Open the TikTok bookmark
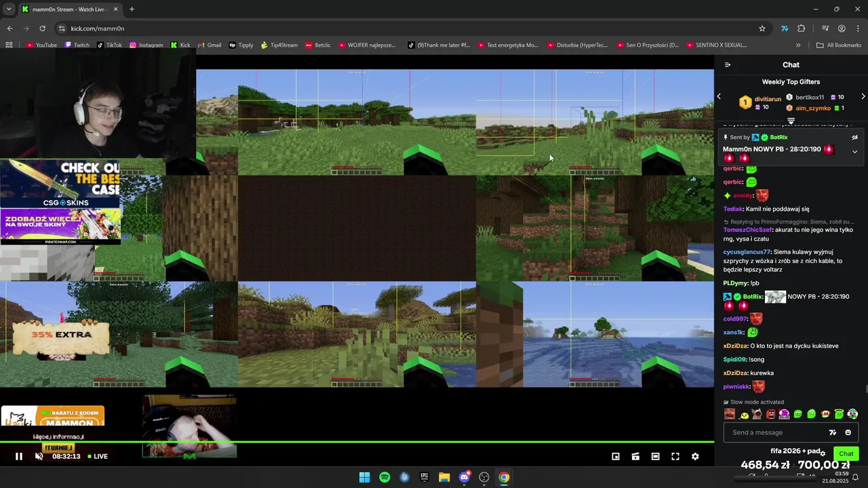 point(109,45)
